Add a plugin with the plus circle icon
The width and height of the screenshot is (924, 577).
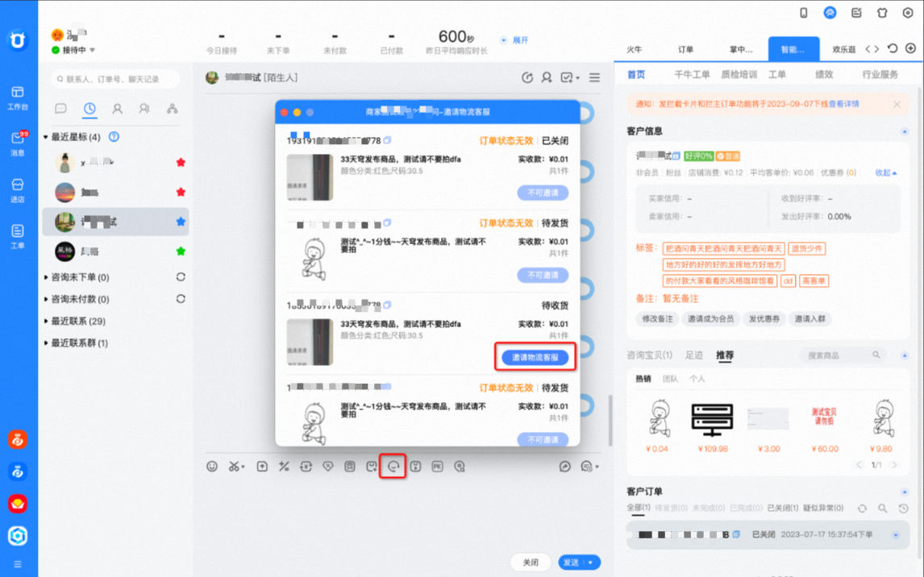pos(910,49)
